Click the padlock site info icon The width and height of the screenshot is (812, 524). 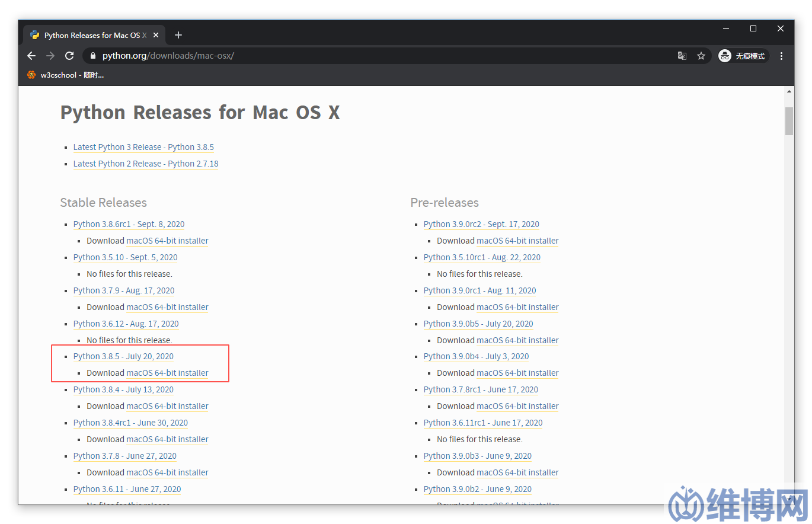coord(92,56)
